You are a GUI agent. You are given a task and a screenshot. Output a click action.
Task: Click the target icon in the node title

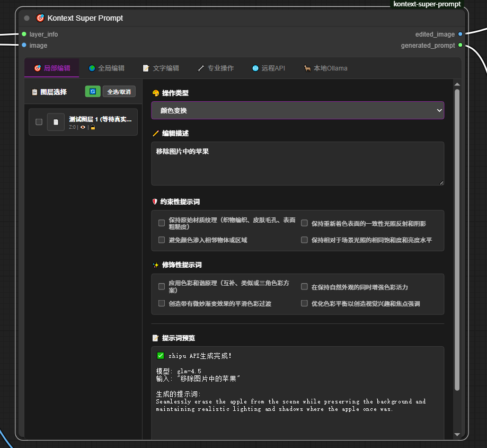[x=40, y=18]
